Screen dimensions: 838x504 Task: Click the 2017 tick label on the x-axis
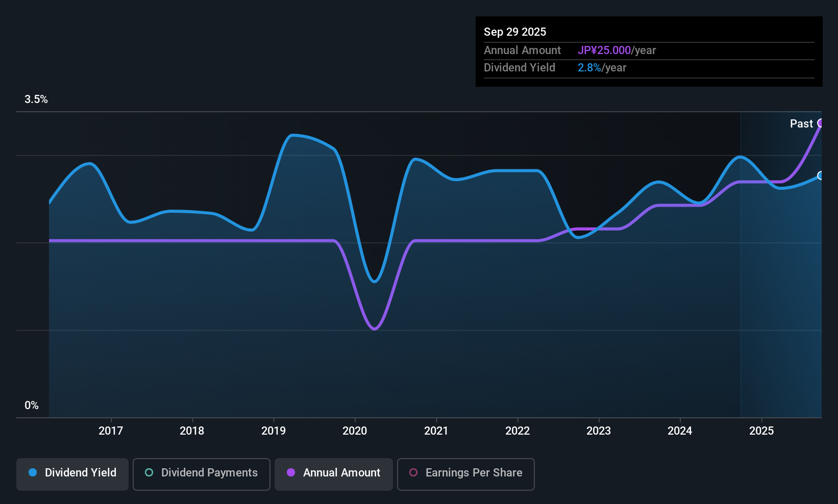tap(111, 431)
